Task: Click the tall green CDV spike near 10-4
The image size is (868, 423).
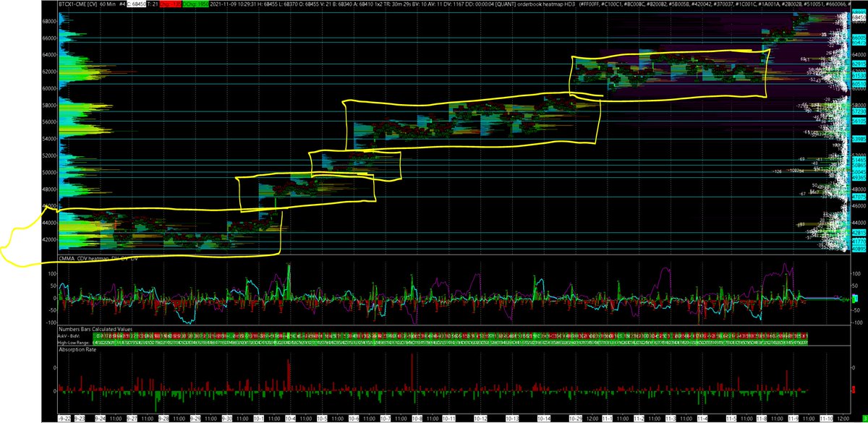Action: (x=289, y=282)
